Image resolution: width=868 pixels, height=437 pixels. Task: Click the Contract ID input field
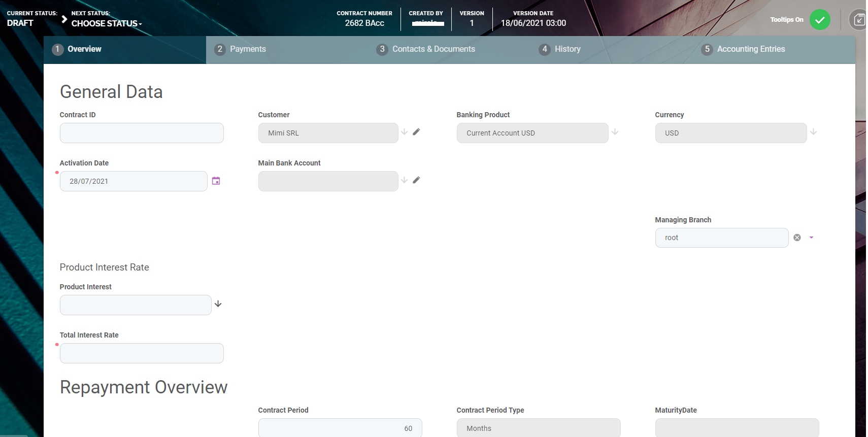pyautogui.click(x=142, y=133)
